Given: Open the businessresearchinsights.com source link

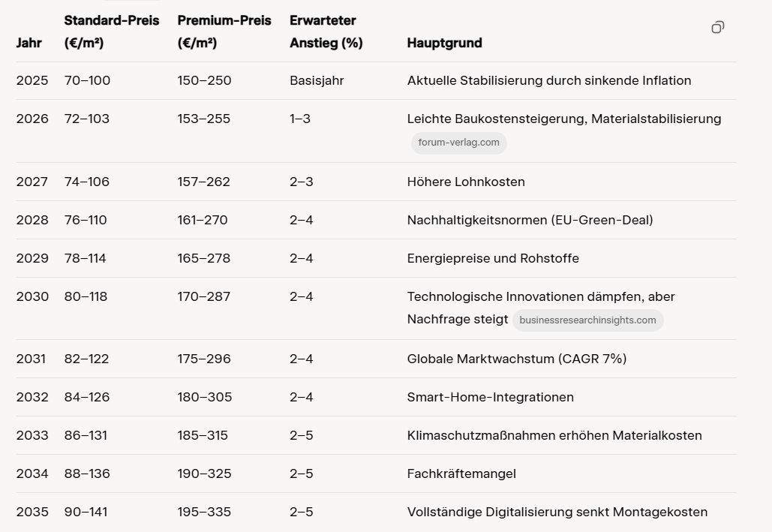Looking at the screenshot, I should 587,320.
